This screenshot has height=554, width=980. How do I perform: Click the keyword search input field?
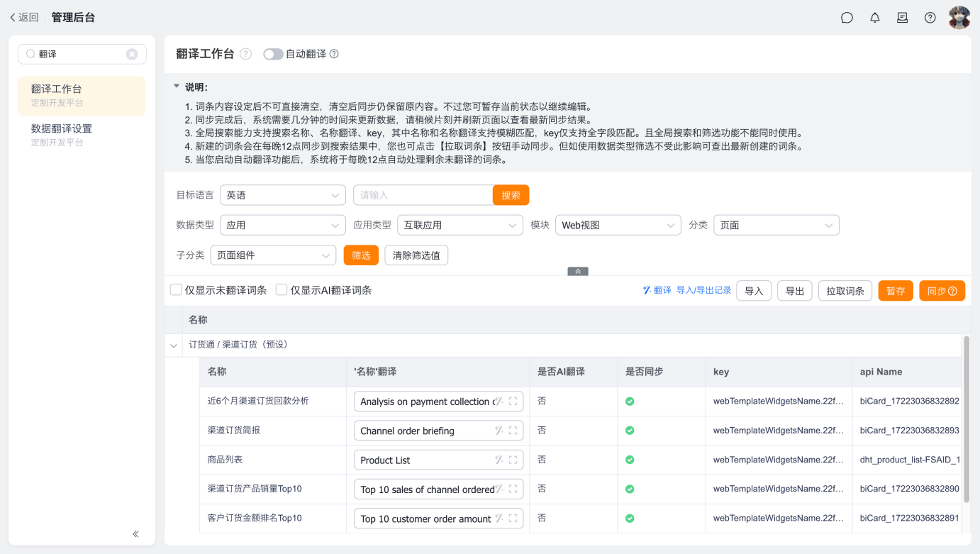(423, 195)
